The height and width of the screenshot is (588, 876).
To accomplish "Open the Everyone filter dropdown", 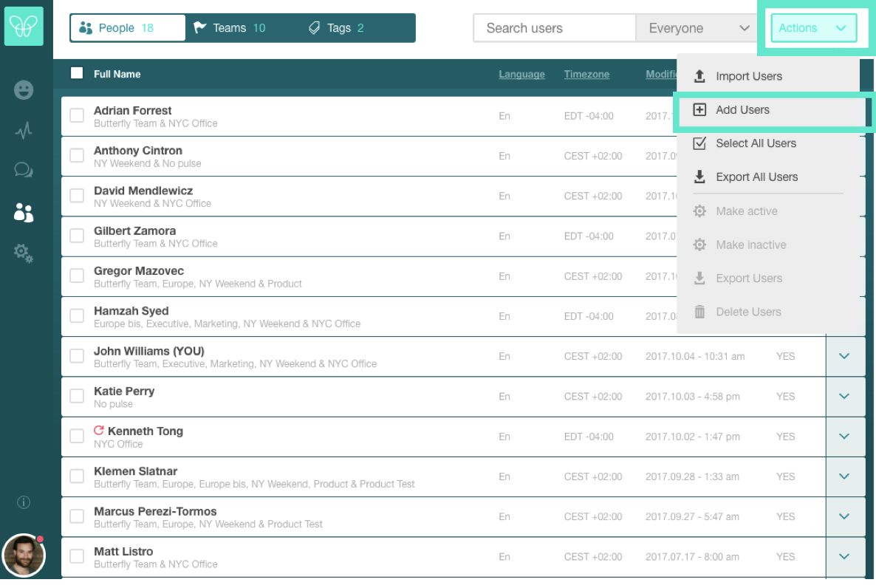I will click(698, 28).
